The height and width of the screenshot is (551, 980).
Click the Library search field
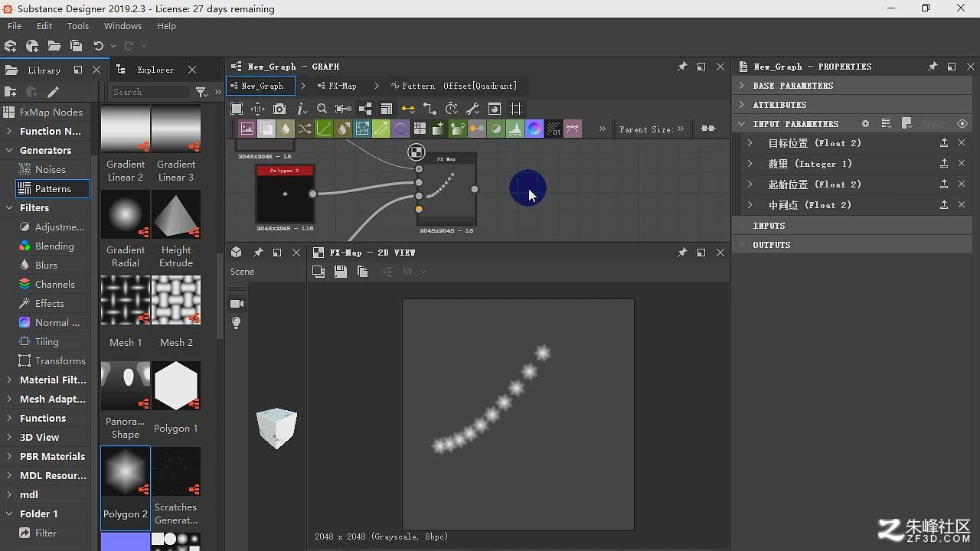[150, 92]
